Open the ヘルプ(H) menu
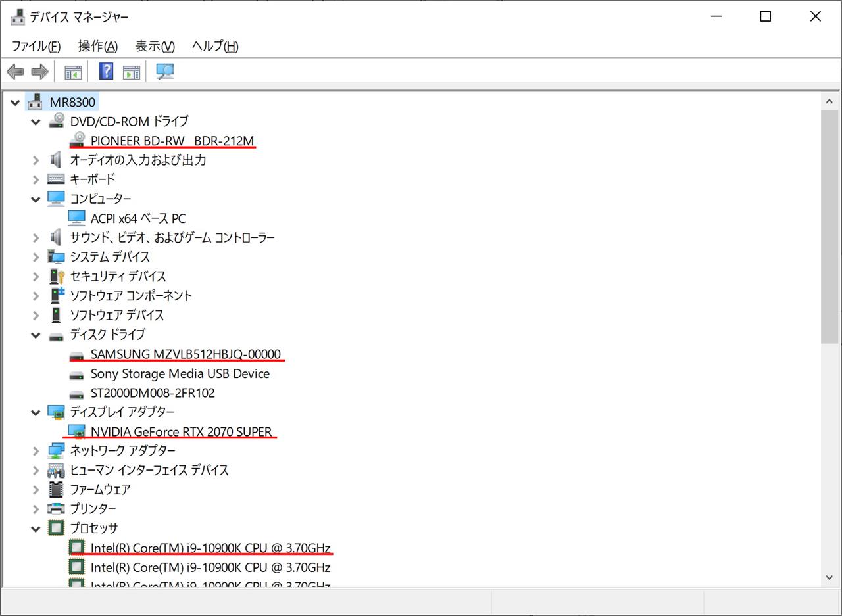The width and height of the screenshot is (842, 616). (215, 46)
